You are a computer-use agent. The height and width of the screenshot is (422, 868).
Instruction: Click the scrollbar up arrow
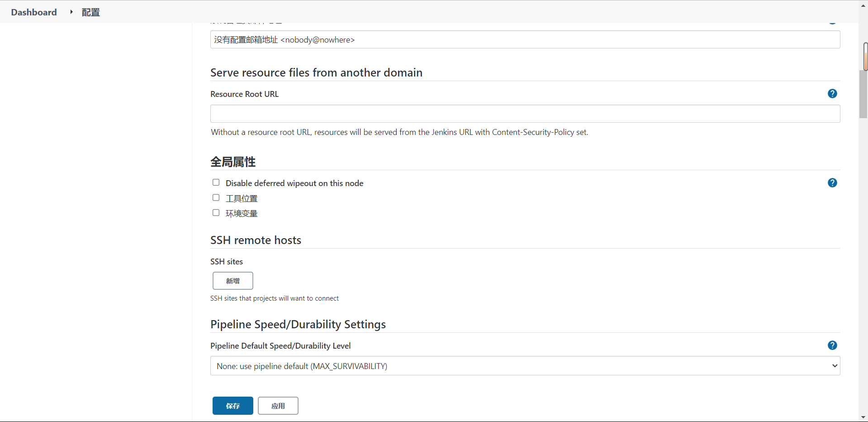click(x=863, y=4)
